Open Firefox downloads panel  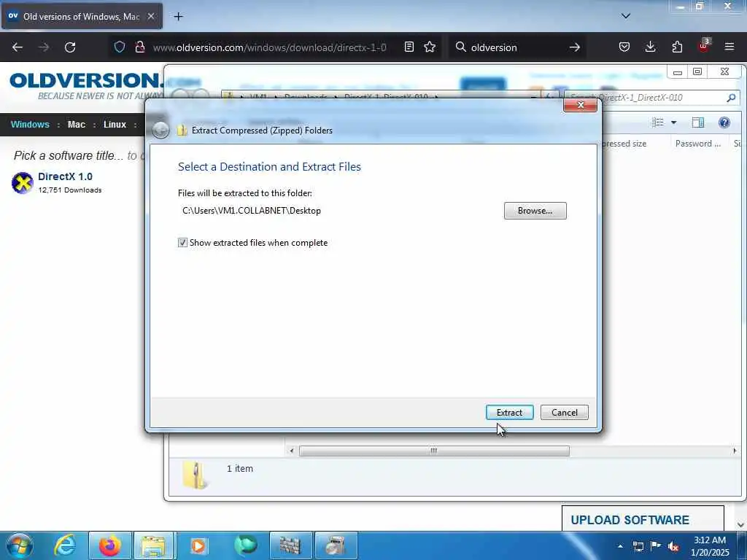[x=650, y=47]
